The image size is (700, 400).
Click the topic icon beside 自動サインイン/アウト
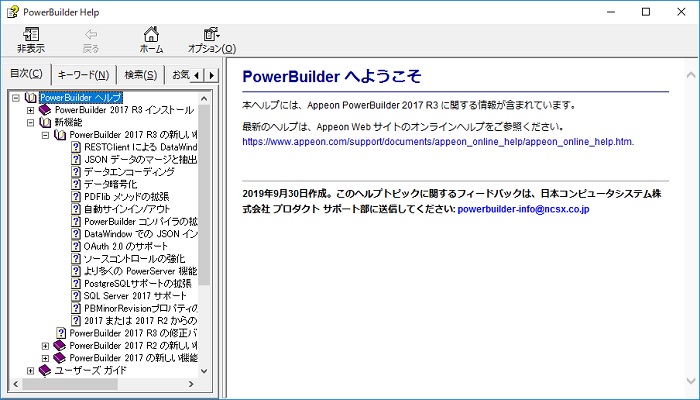(x=76, y=209)
